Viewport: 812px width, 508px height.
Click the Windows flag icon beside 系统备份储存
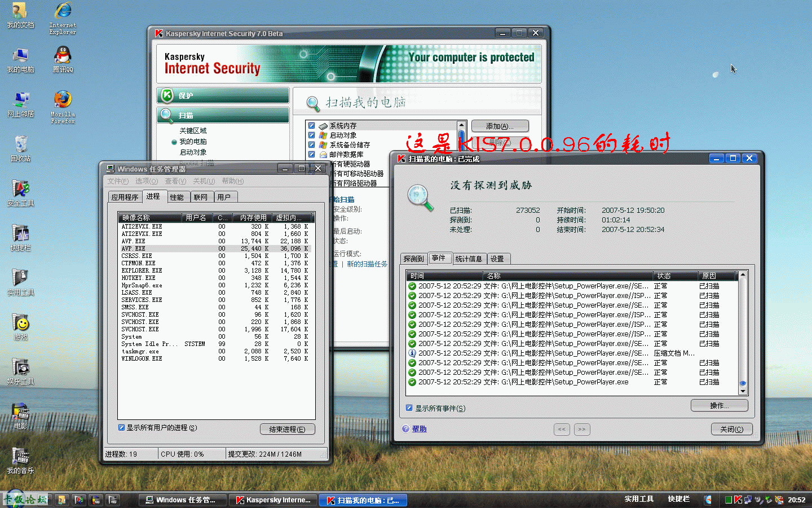(323, 145)
